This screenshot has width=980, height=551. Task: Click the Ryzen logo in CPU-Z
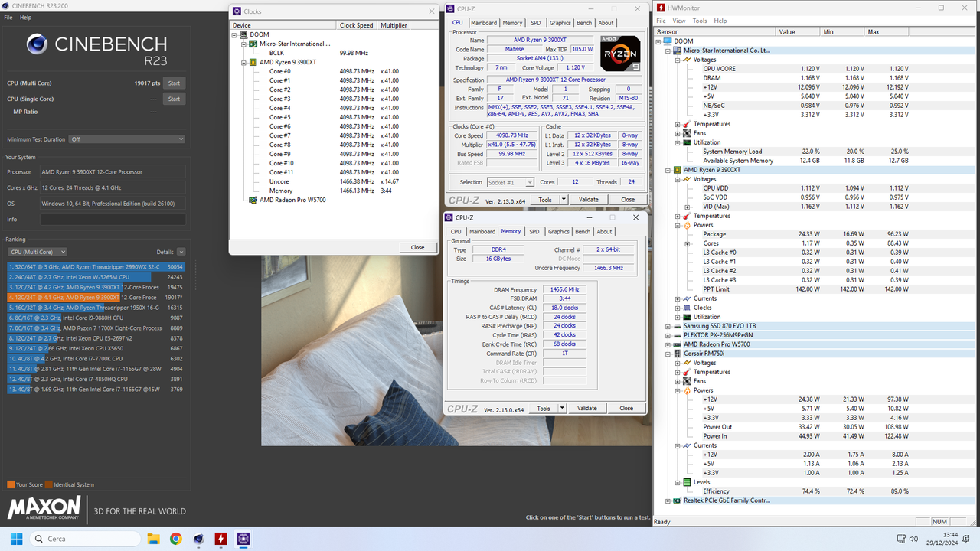point(619,54)
